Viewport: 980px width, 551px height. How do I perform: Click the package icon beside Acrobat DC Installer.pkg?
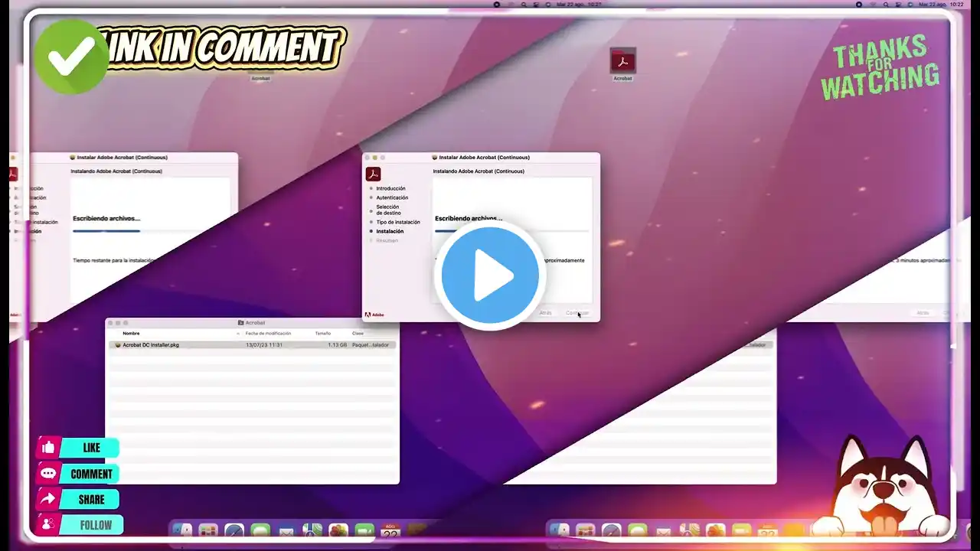[118, 345]
